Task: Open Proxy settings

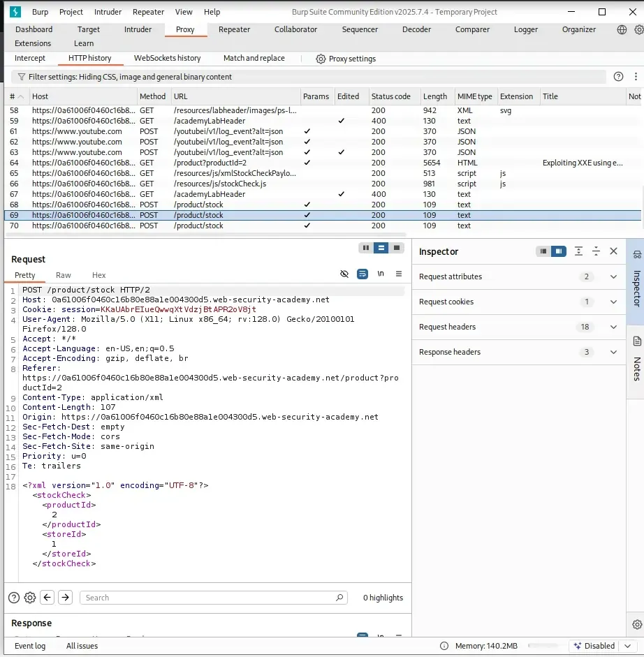Action: (346, 59)
